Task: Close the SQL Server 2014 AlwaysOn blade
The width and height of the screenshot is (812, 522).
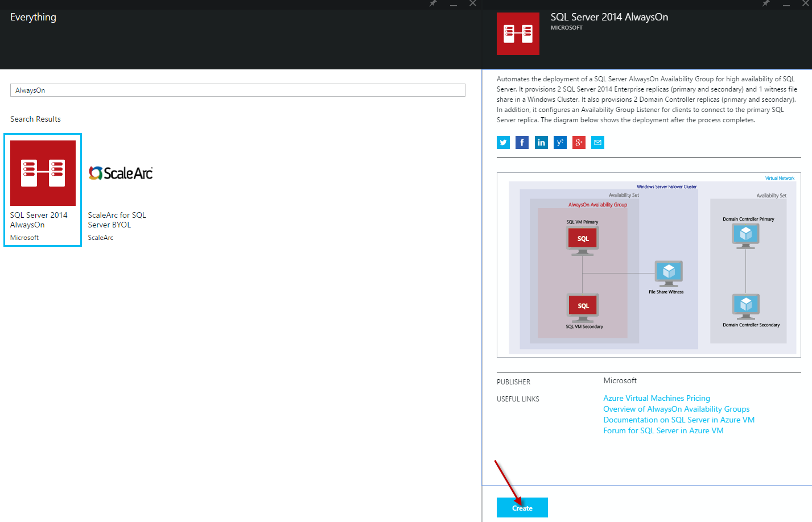Action: pos(805,3)
